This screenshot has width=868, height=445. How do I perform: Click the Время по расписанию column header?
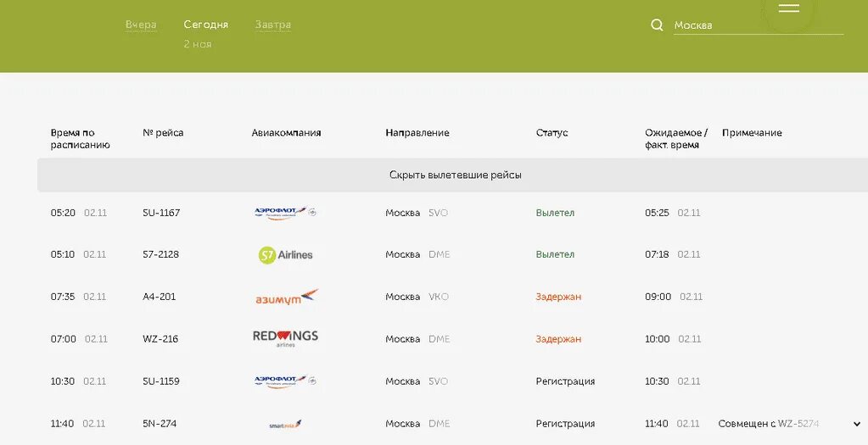click(x=81, y=139)
